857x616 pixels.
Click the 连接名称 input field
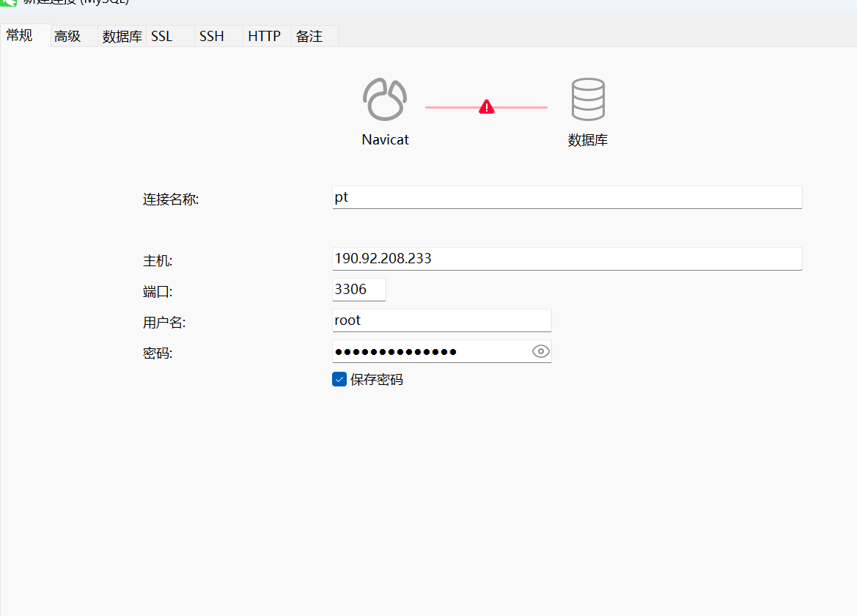(x=567, y=197)
